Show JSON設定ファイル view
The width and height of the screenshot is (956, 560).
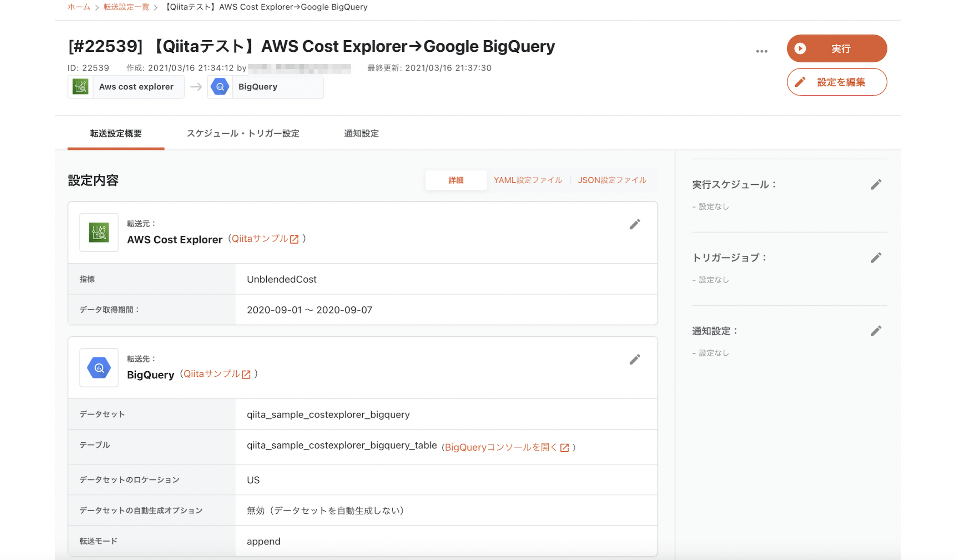pos(612,180)
